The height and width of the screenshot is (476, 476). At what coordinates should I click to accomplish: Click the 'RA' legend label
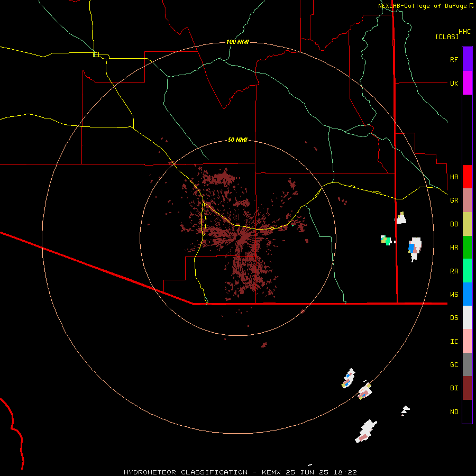454,271
